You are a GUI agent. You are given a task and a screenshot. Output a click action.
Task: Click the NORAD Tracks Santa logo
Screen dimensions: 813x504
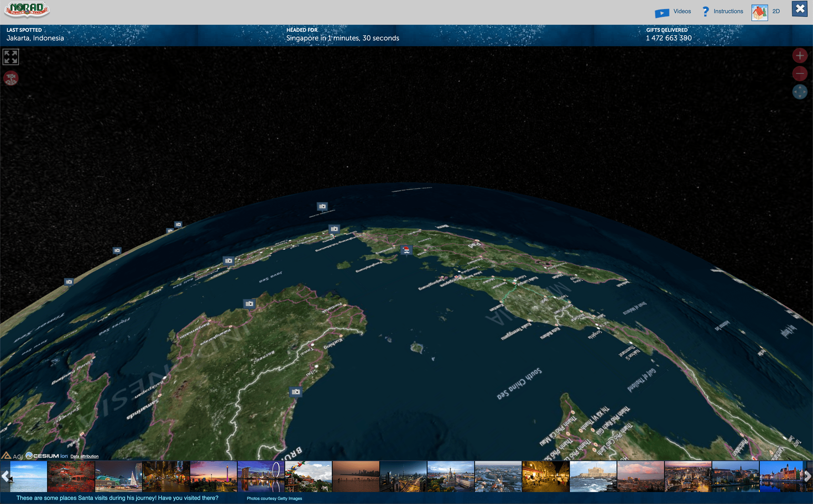tap(27, 10)
